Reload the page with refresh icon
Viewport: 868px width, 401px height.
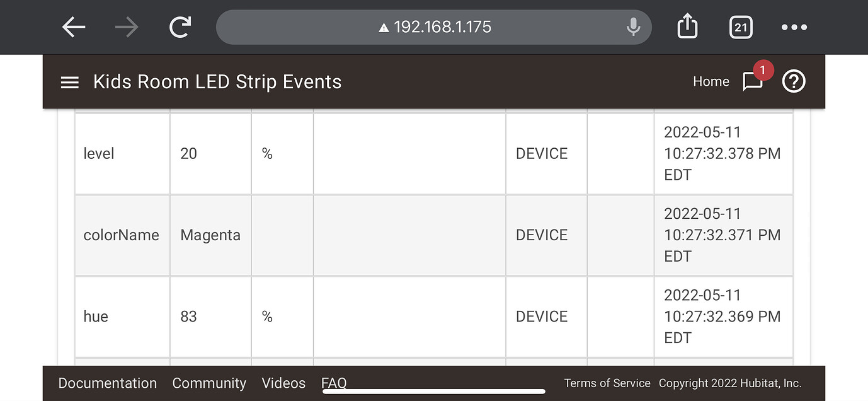[x=180, y=27]
